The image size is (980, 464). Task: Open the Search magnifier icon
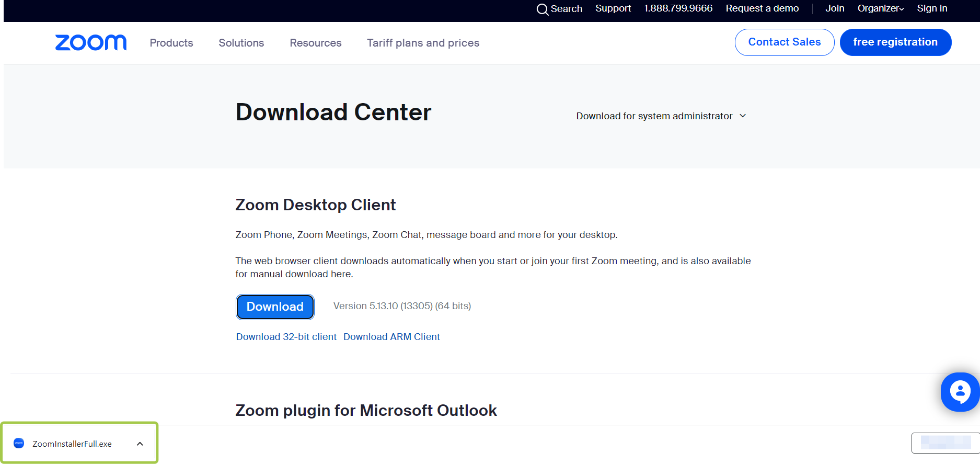click(543, 9)
